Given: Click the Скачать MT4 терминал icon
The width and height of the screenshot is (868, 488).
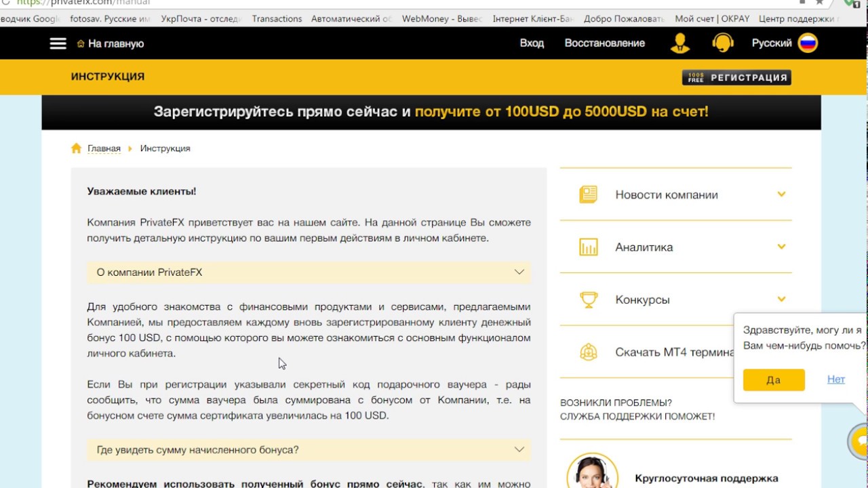Looking at the screenshot, I should 589,352.
